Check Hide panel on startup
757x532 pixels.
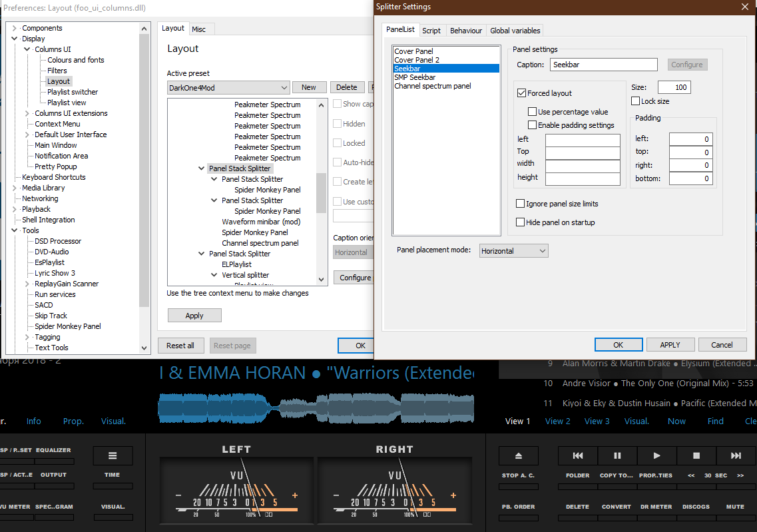[521, 222]
